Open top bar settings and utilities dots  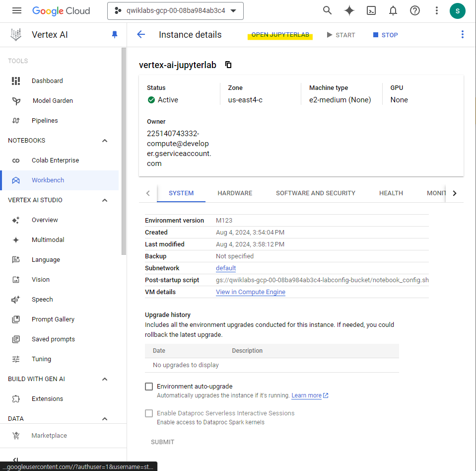click(x=436, y=10)
